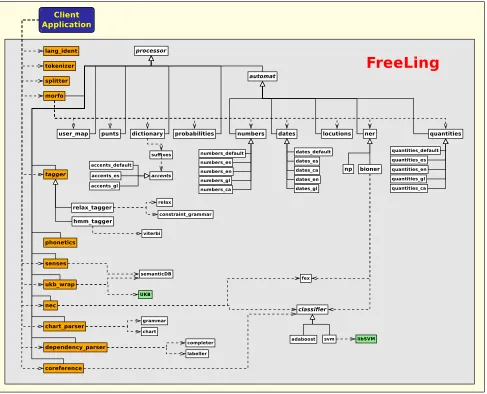Image resolution: width=487 pixels, height=394 pixels.
Task: Click the suffixes box
Action: click(x=161, y=155)
